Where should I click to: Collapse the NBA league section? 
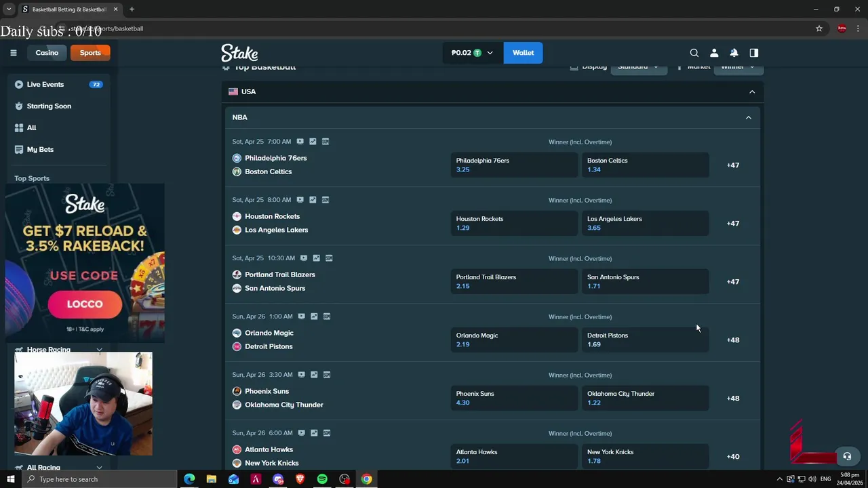(x=749, y=117)
